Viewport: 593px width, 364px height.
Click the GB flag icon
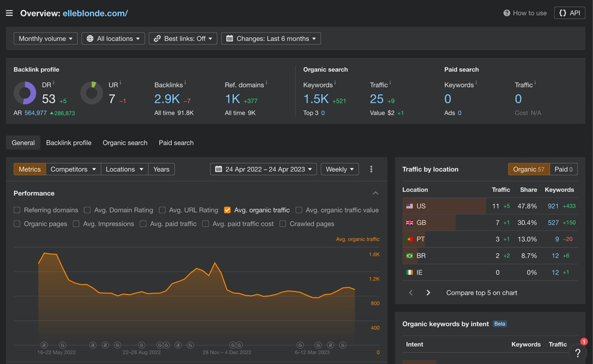[x=409, y=223]
